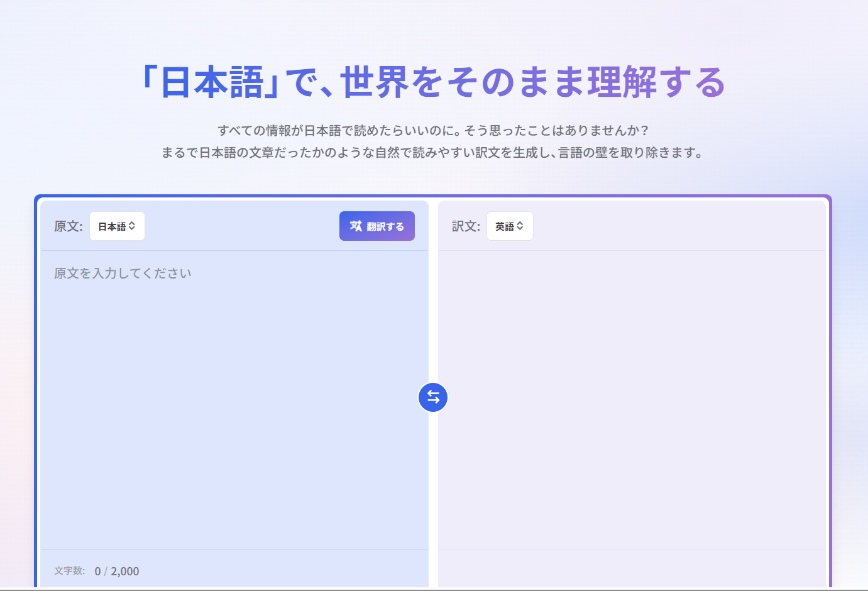Click the main headline 世界をそのまま理解する
868x591 pixels.
click(x=533, y=83)
